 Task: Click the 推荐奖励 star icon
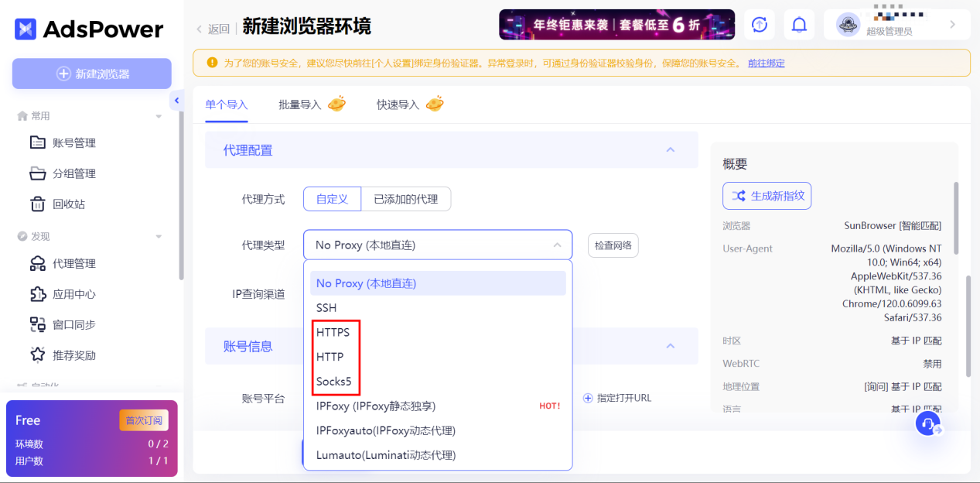[x=37, y=355]
